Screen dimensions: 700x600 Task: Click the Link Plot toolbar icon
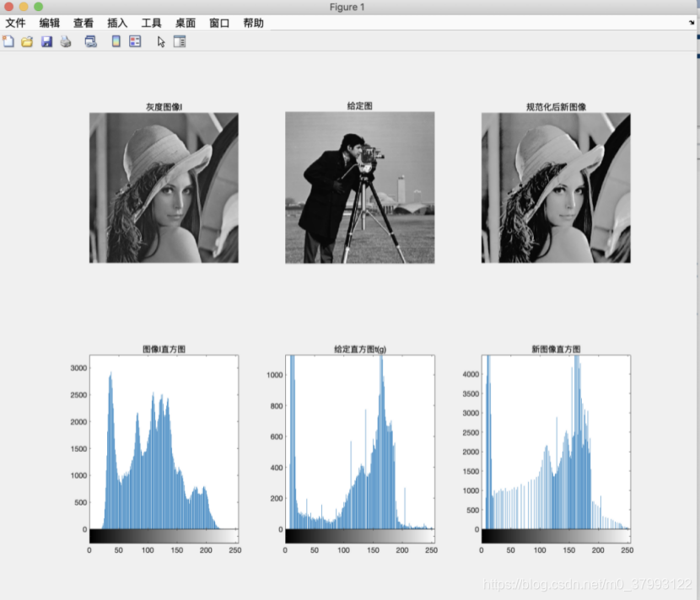click(x=90, y=42)
